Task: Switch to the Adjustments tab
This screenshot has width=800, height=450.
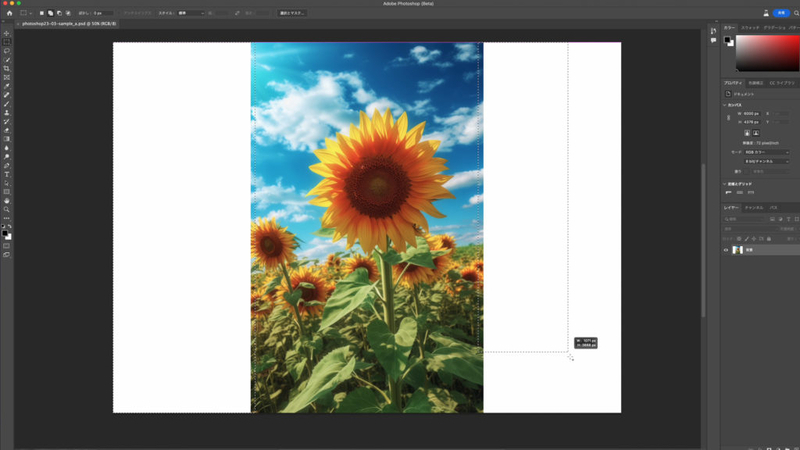Action: [x=756, y=83]
